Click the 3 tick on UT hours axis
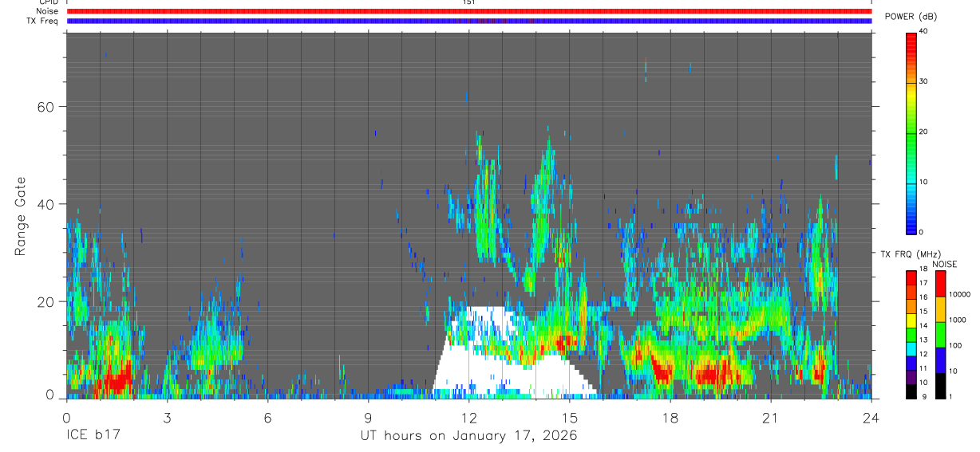The height and width of the screenshot is (452, 980). pyautogui.click(x=167, y=417)
